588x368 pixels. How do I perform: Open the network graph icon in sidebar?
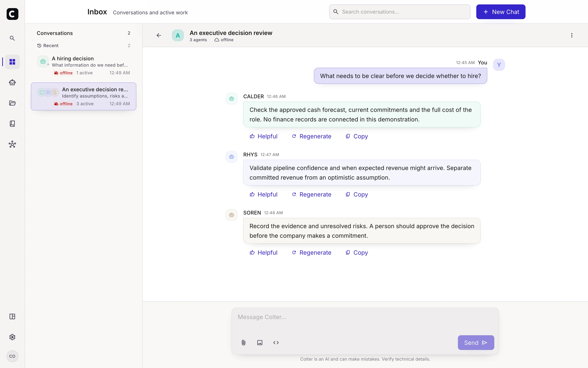[x=12, y=144]
